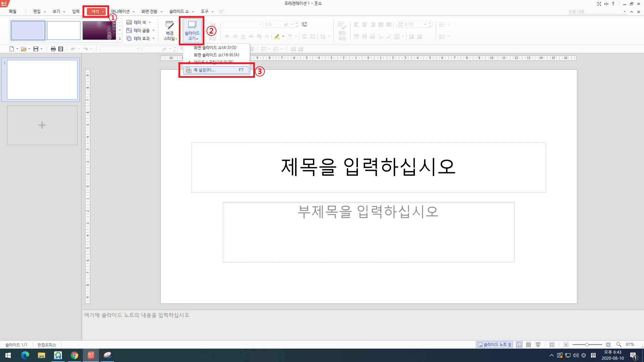Viewport: 644px width, 362px height.
Task: Expand the 테마 색 dropdown
Action: [150, 22]
